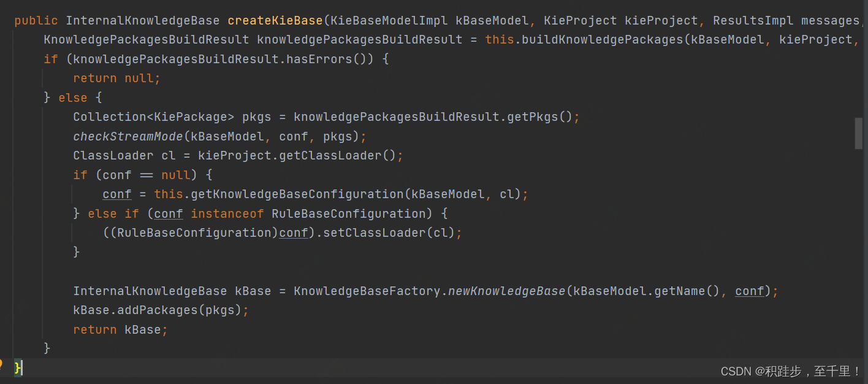868x384 pixels.
Task: Click the hasErrors method call
Action: [x=319, y=60]
